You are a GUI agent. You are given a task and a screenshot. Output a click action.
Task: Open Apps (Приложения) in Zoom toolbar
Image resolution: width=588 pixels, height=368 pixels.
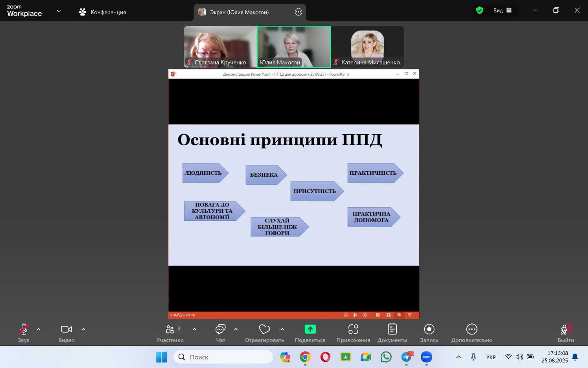click(x=353, y=329)
